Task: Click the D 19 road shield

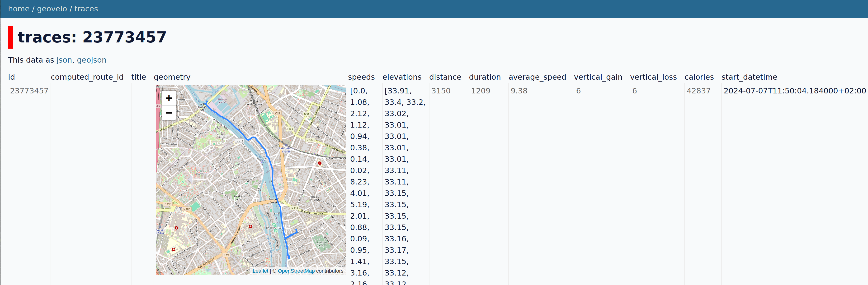Action: coord(226,255)
